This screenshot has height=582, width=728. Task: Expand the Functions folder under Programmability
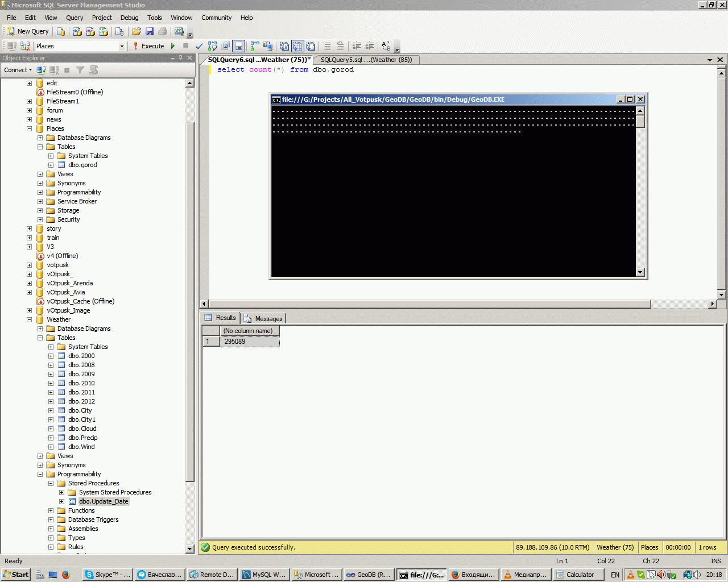[x=51, y=510]
